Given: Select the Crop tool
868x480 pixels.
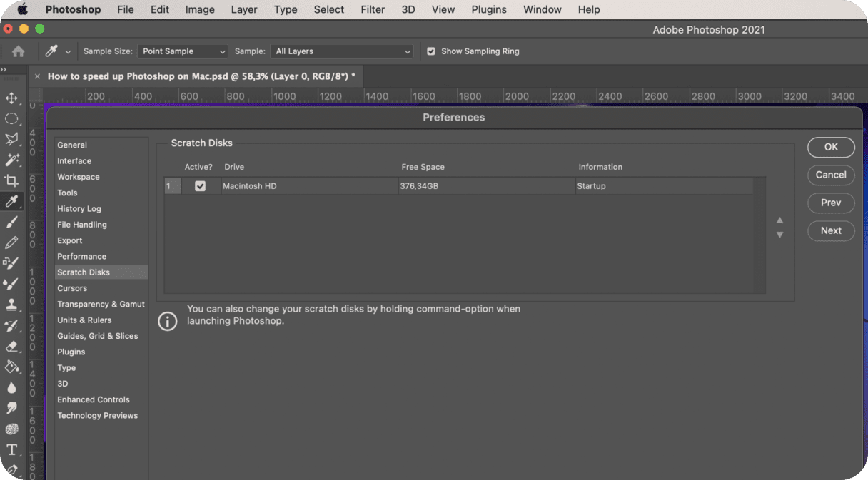Looking at the screenshot, I should pos(11,180).
